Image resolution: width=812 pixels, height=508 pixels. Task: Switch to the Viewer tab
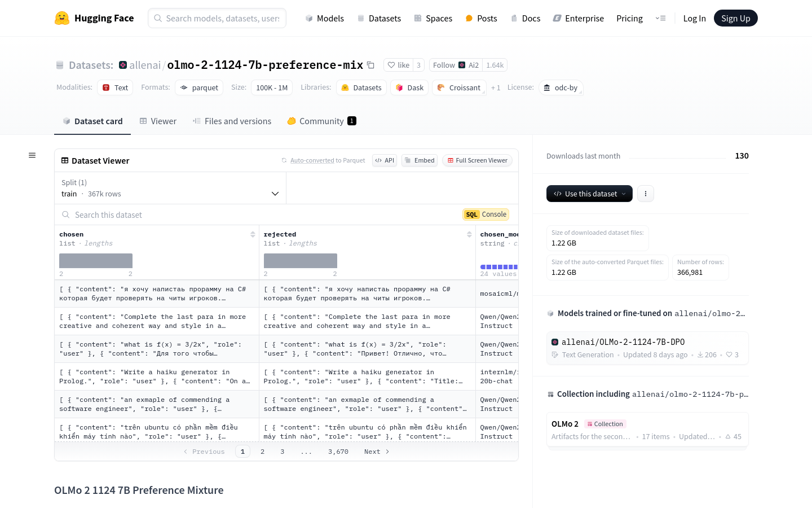click(158, 121)
